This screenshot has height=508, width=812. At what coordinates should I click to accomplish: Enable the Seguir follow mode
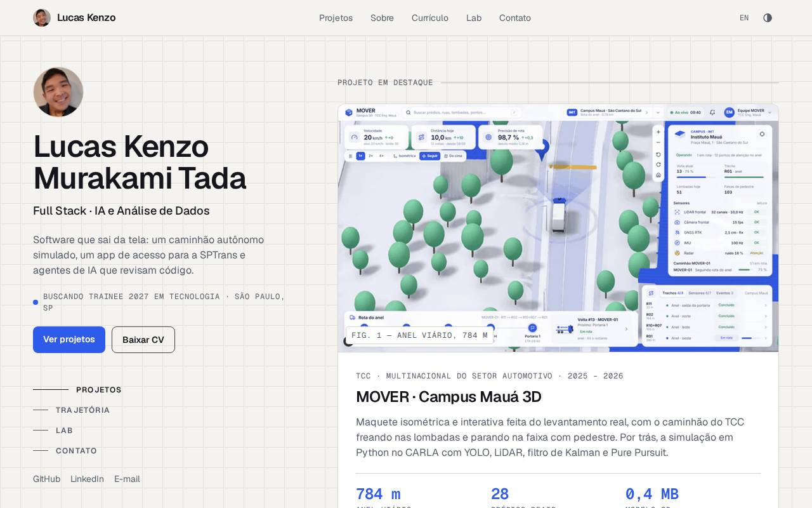click(429, 156)
